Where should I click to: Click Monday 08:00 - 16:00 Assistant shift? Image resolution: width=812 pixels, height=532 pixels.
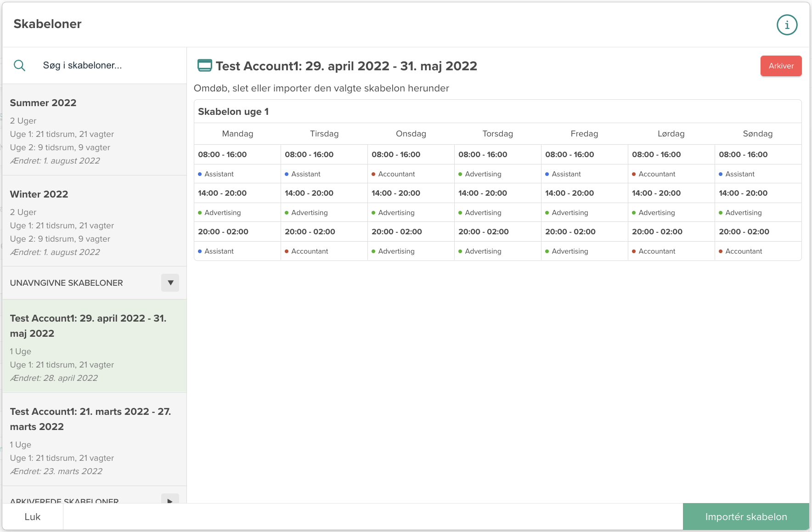pyautogui.click(x=219, y=174)
